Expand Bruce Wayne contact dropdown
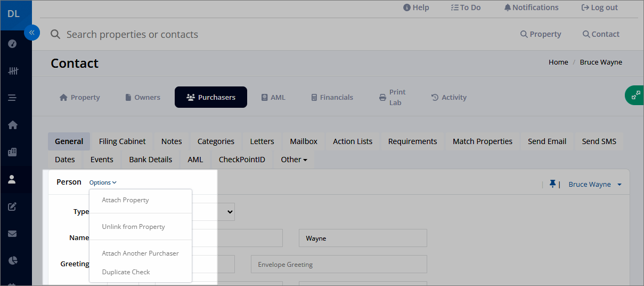This screenshot has width=644, height=286. pyautogui.click(x=595, y=184)
